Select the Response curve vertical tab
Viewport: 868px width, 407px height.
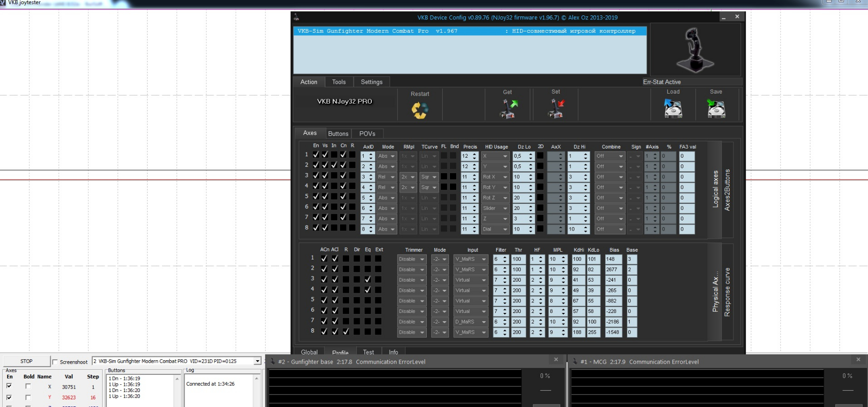pos(727,292)
